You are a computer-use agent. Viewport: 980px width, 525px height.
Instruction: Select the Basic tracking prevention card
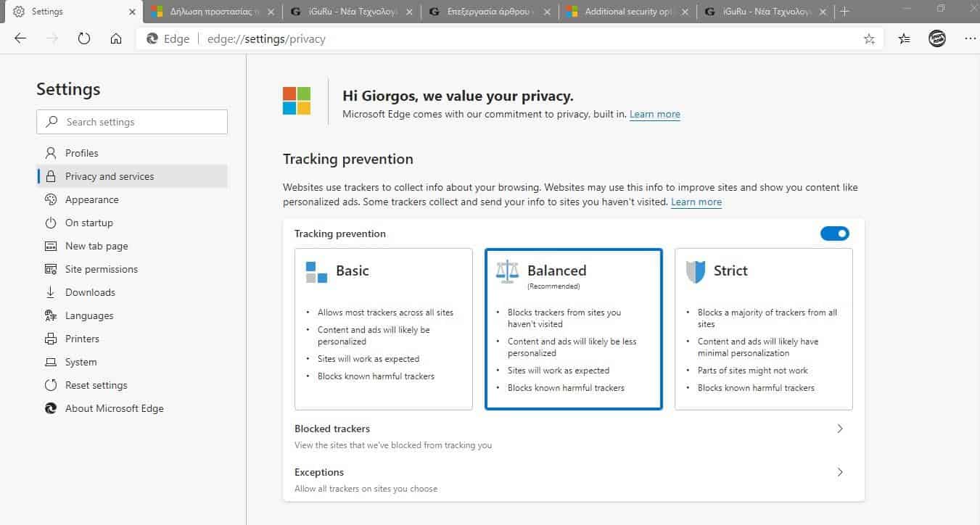pyautogui.click(x=384, y=329)
